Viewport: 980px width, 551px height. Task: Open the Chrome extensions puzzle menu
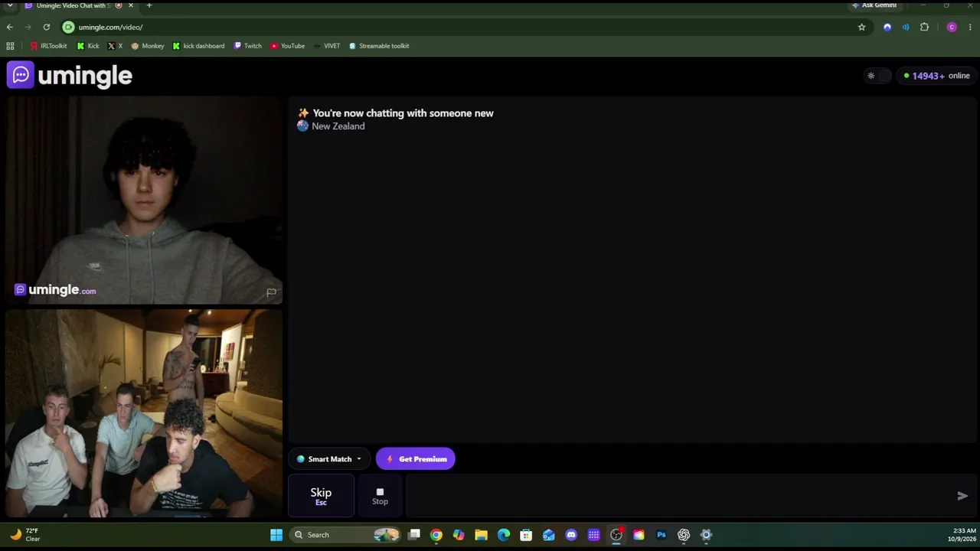click(924, 27)
